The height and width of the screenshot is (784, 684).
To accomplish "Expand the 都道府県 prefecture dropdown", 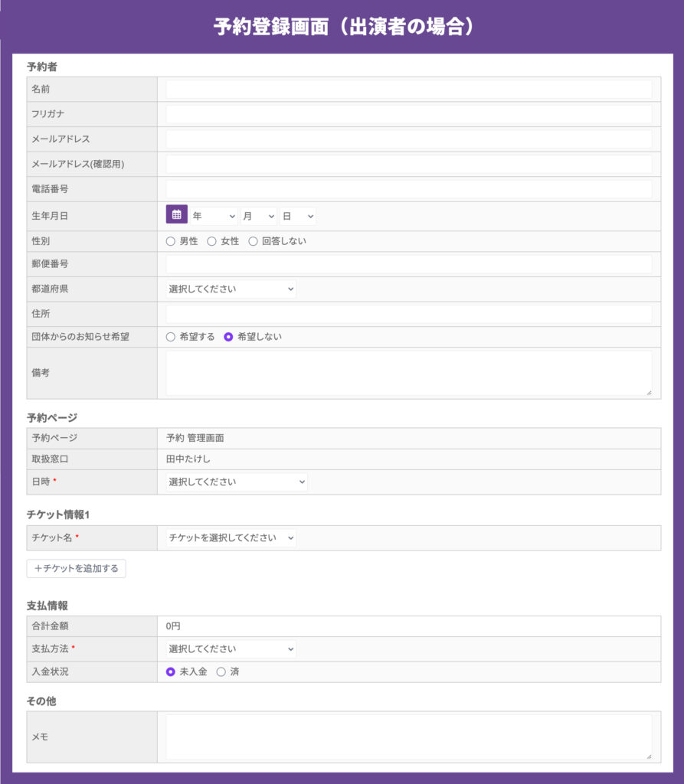I will [231, 289].
